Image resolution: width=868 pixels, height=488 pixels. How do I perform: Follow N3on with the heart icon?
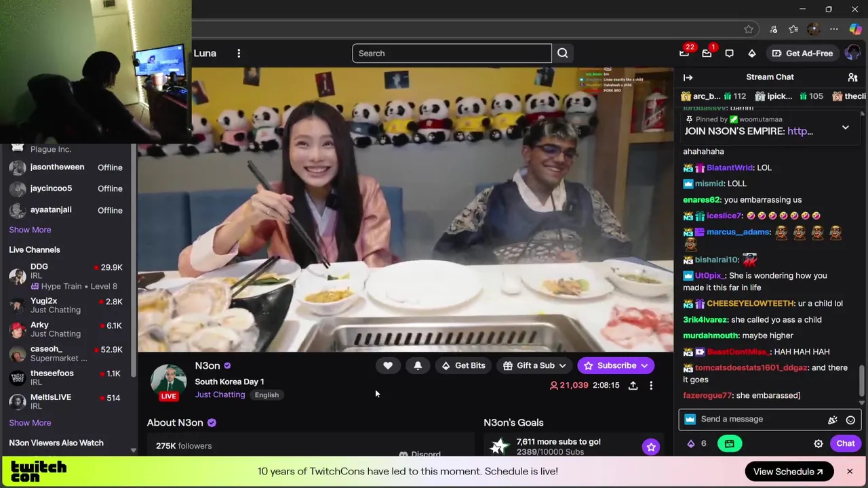click(x=388, y=365)
